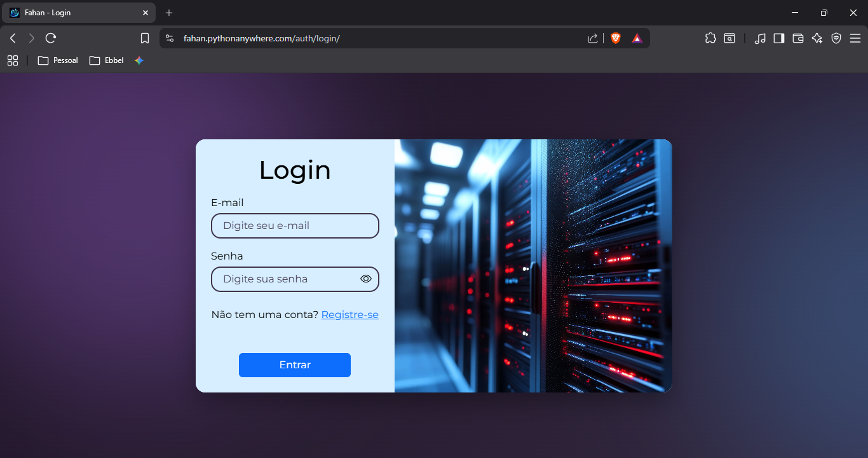Reload the current page

[x=51, y=38]
